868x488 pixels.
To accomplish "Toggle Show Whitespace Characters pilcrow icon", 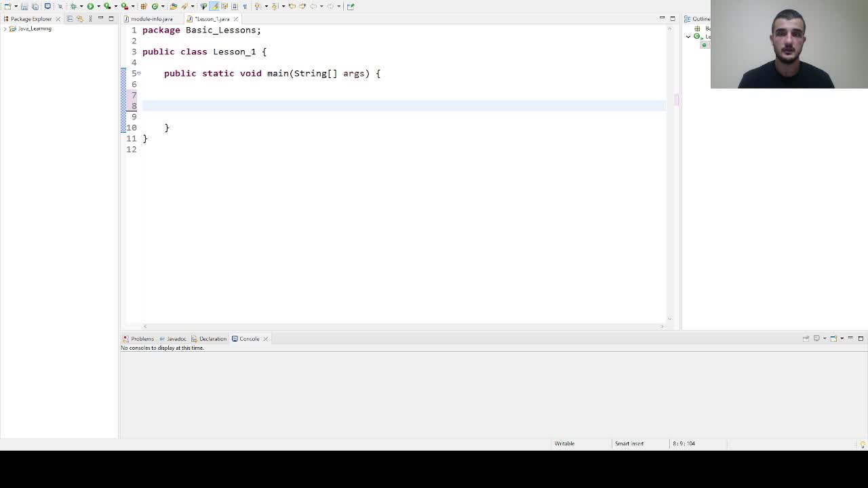I will (245, 6).
